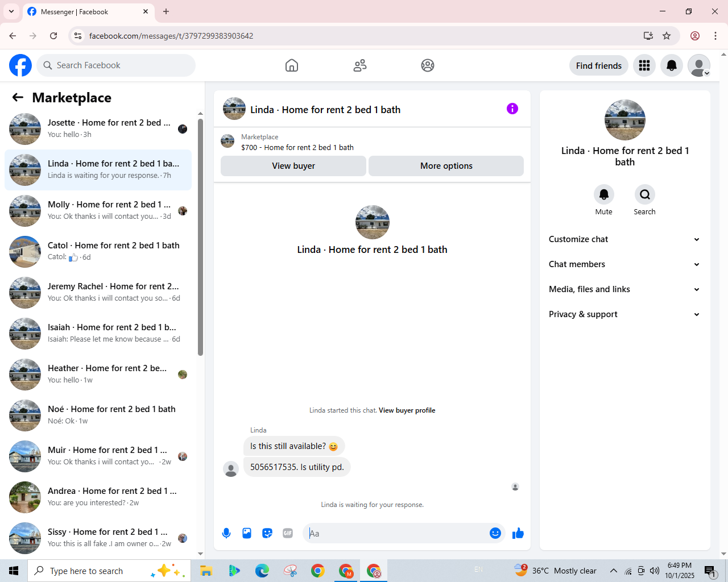This screenshot has height=582, width=728.
Task: Expand Chat members section
Action: pyautogui.click(x=624, y=264)
